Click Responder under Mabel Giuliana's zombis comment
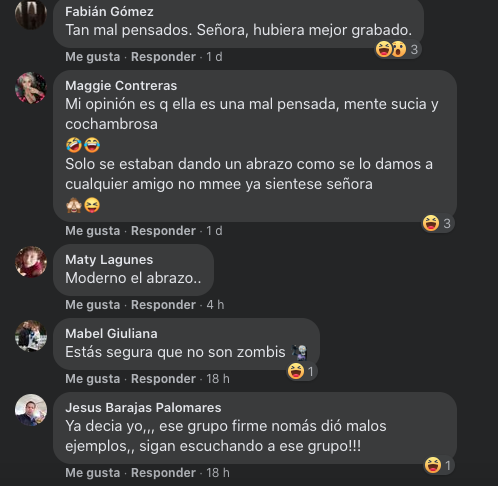Viewport: 498px width, 486px height. pyautogui.click(x=163, y=379)
